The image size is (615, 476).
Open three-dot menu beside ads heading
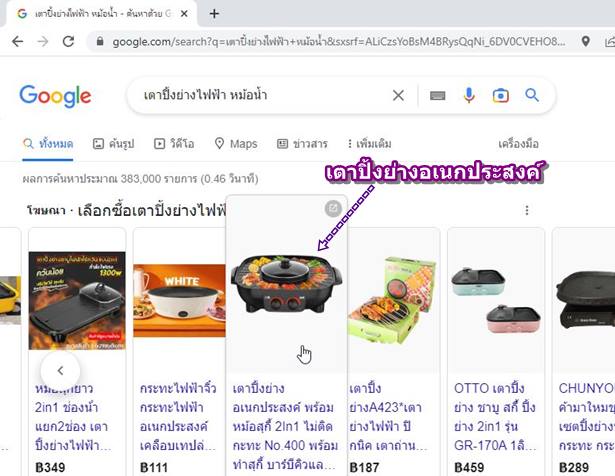click(527, 211)
